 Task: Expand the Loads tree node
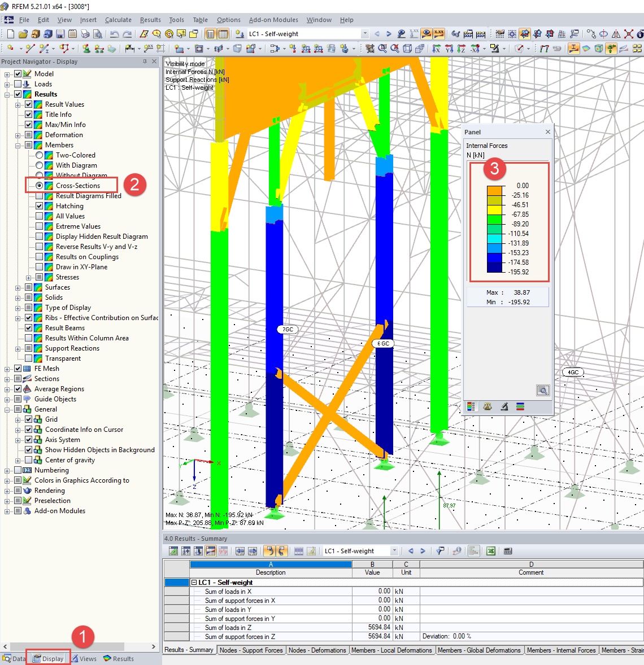(x=7, y=84)
